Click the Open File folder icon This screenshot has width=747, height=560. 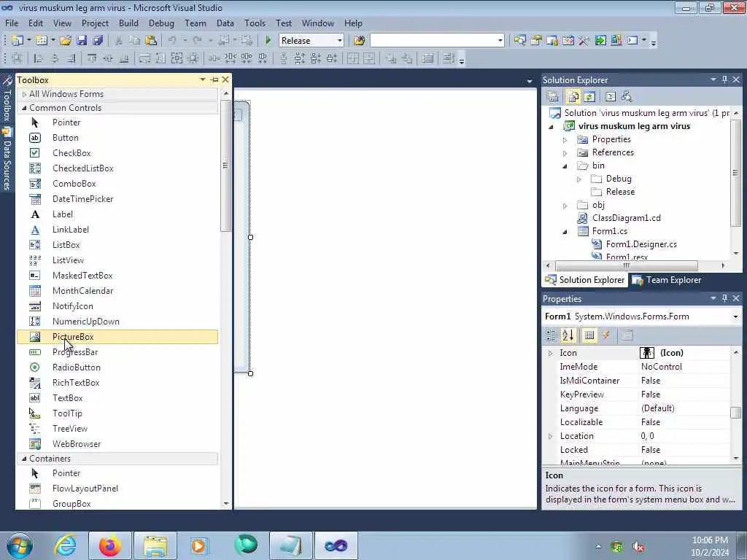tap(65, 41)
